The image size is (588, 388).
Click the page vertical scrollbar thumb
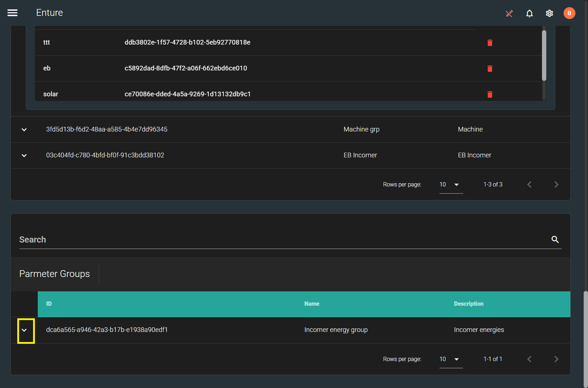tap(585, 339)
